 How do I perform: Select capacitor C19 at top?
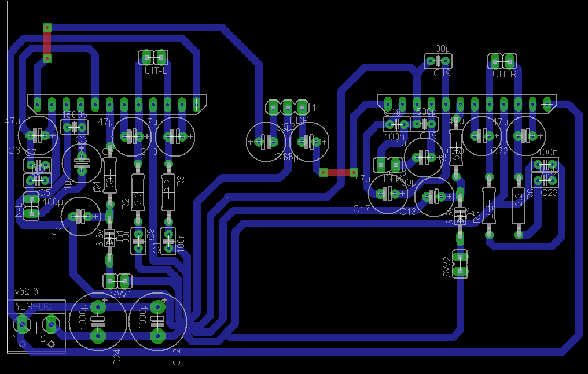[438, 61]
